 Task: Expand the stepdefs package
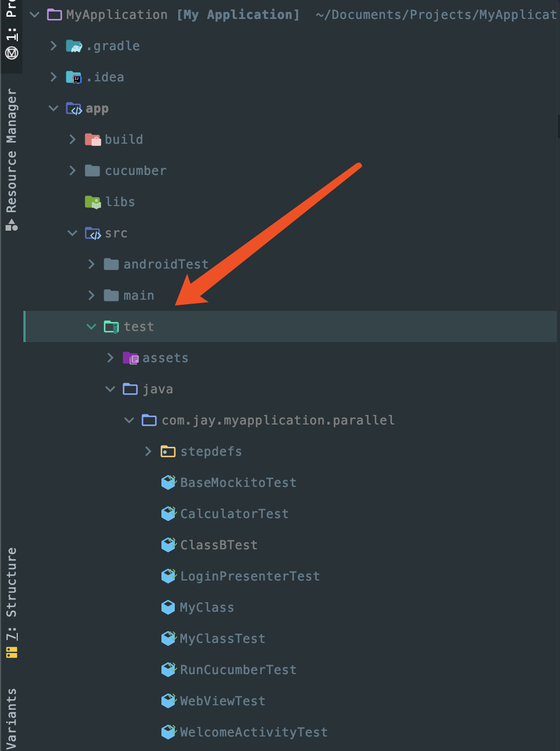[148, 452]
